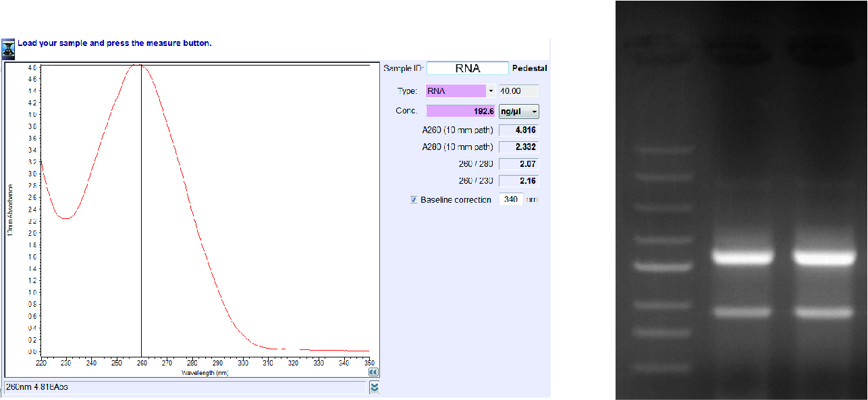This screenshot has height=400, width=868.
Task: Click the A260 value box showing 4.816
Action: point(518,130)
